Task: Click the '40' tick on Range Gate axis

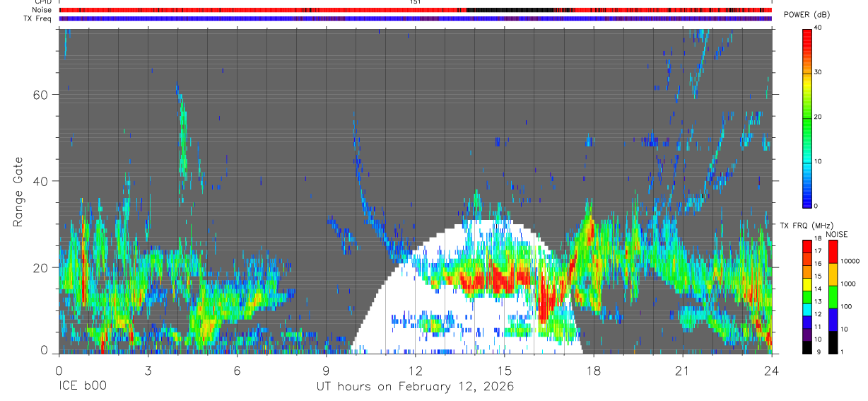Action: pos(39,181)
